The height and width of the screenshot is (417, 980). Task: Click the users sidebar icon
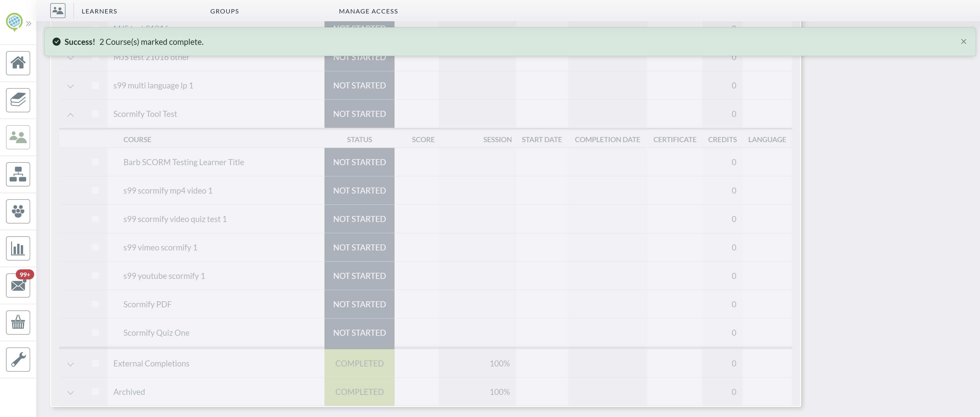pos(18,137)
